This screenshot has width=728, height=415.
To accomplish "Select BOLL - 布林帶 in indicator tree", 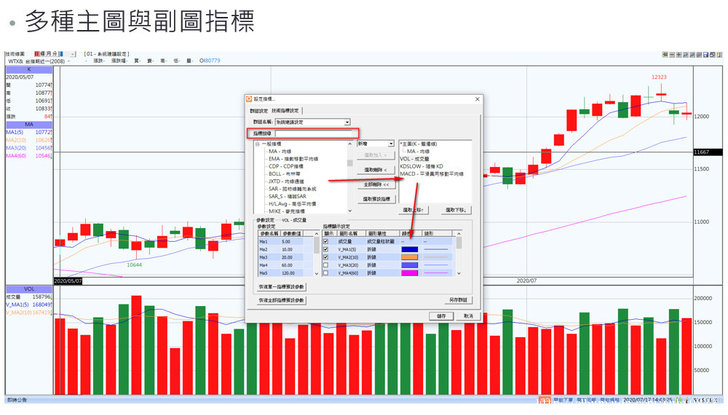I will click(x=283, y=172).
